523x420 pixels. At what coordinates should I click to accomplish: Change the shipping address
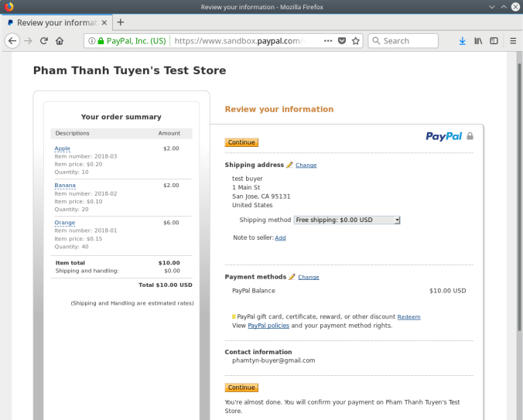pos(306,166)
